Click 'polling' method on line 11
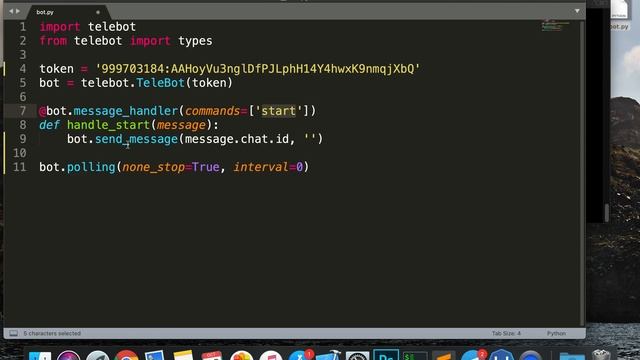Image resolution: width=640 pixels, height=360 pixels. coord(91,167)
